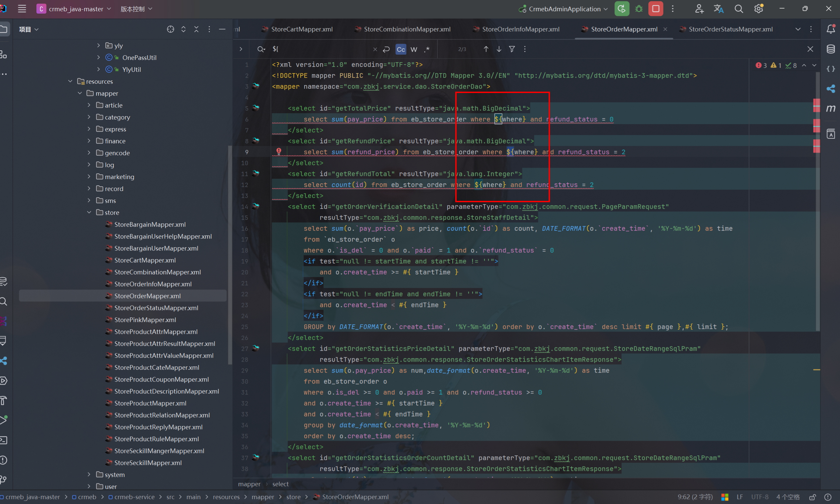Open the search filter options
Viewport: 840px width, 504px height.
click(512, 49)
